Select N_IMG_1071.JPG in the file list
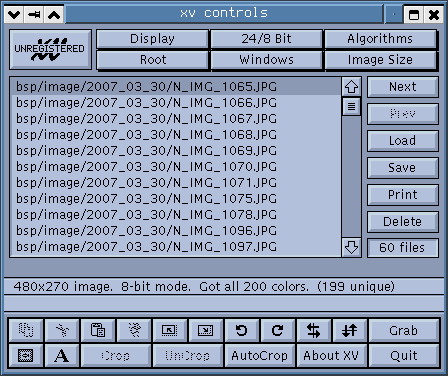Image resolution: width=448 pixels, height=376 pixels. (175, 183)
